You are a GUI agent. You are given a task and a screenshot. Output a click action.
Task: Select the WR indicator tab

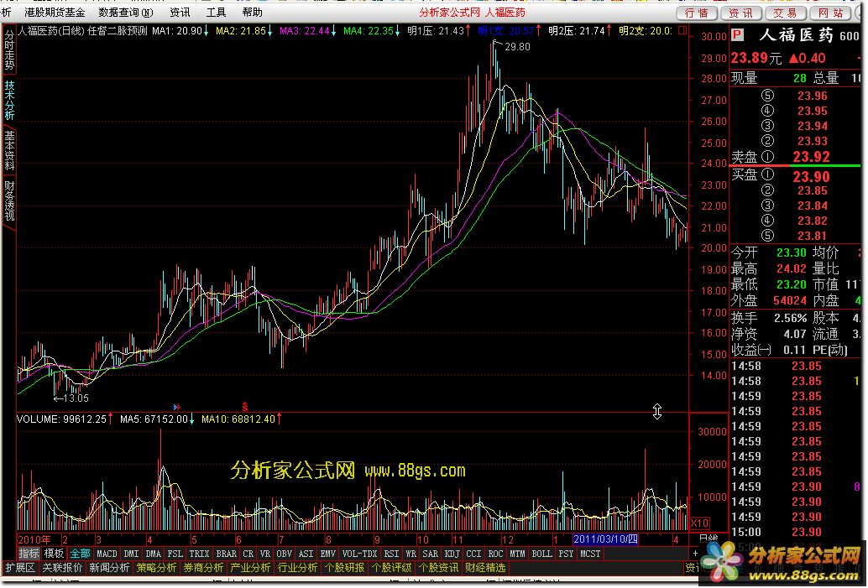point(410,553)
